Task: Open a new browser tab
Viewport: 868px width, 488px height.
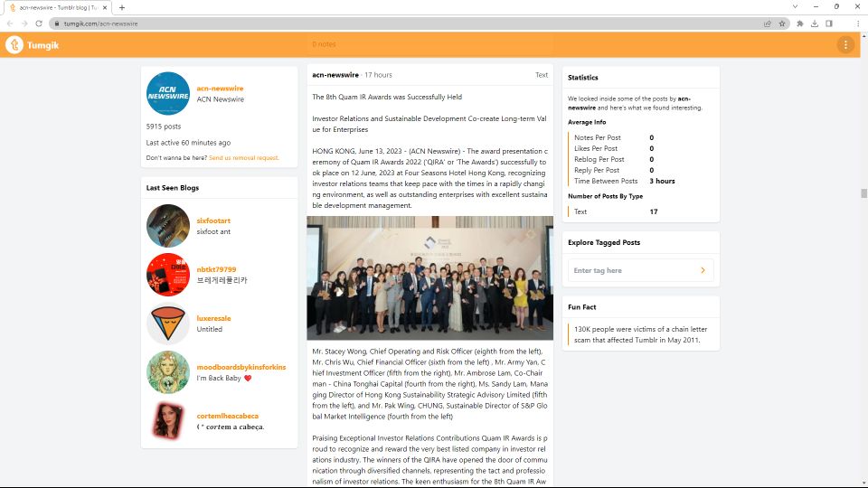Action: click(122, 8)
